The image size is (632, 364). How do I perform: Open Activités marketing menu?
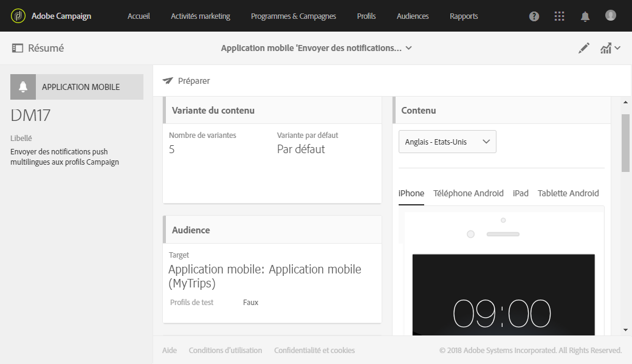[x=201, y=16]
